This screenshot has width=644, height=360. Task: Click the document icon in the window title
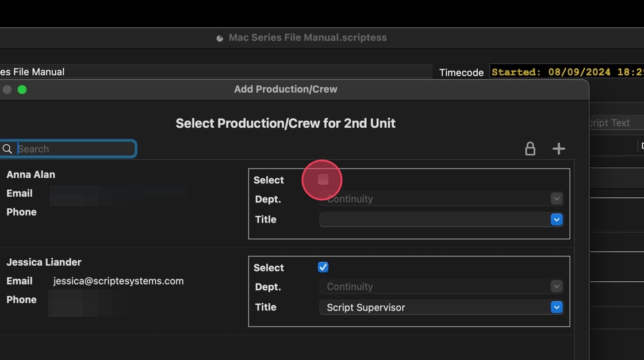coord(220,38)
